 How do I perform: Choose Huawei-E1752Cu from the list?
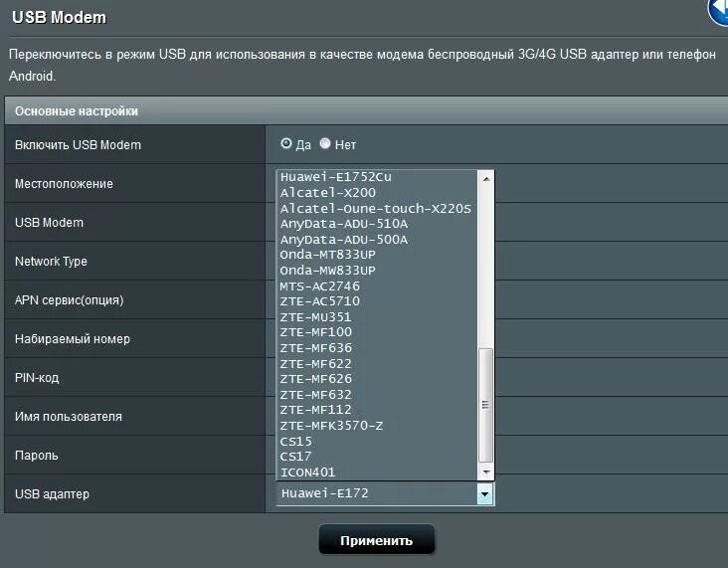click(x=378, y=177)
